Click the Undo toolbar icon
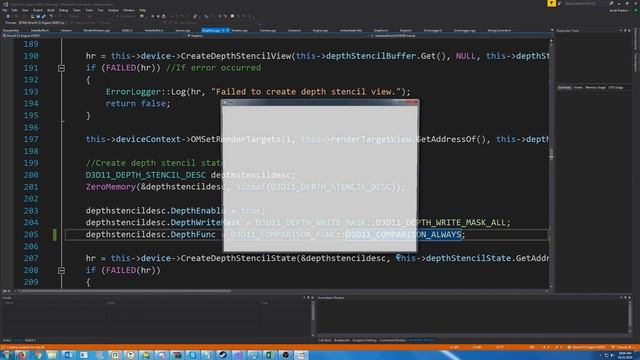The width and height of the screenshot is (640, 360). pos(51,16)
